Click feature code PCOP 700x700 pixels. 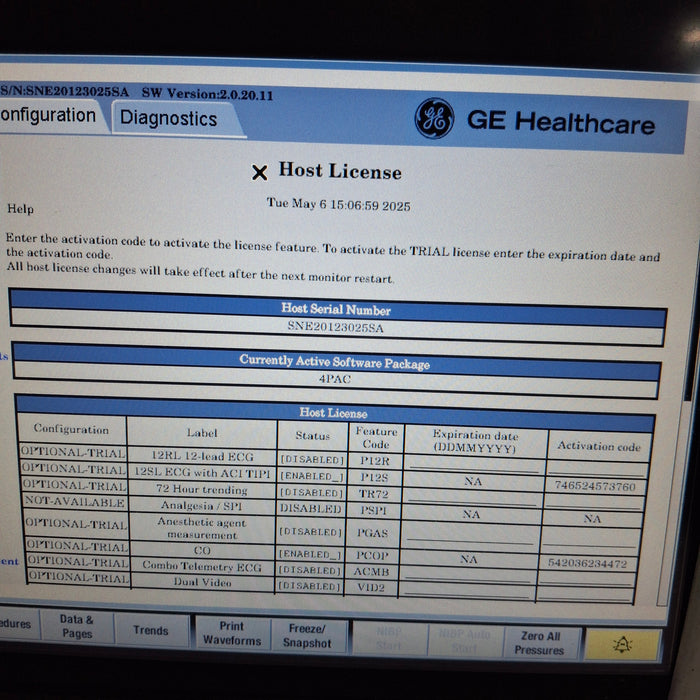(372, 555)
